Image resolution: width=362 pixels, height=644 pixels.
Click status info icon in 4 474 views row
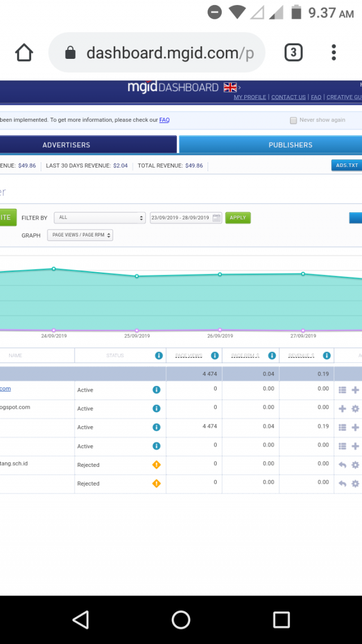156,428
